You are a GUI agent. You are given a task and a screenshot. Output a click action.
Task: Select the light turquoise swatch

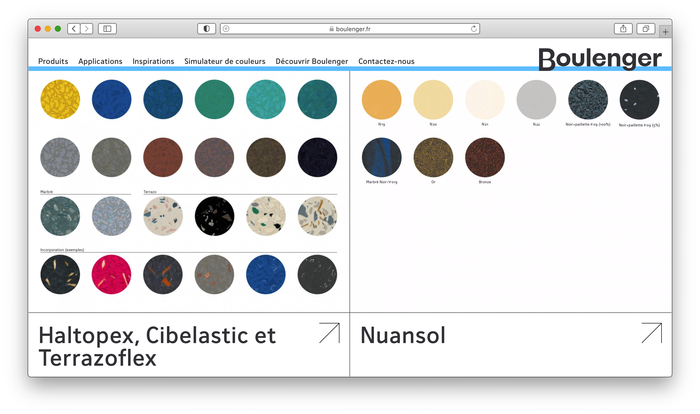coord(266,99)
